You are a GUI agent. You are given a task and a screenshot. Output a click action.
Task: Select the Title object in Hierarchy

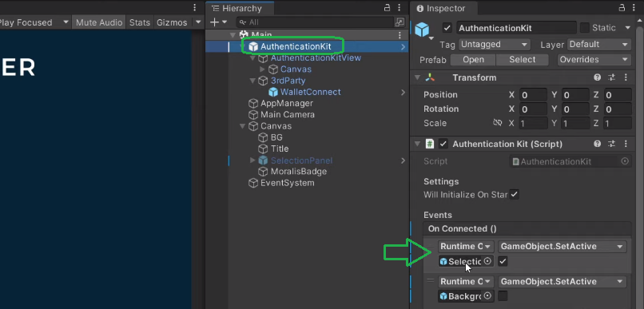(280, 149)
